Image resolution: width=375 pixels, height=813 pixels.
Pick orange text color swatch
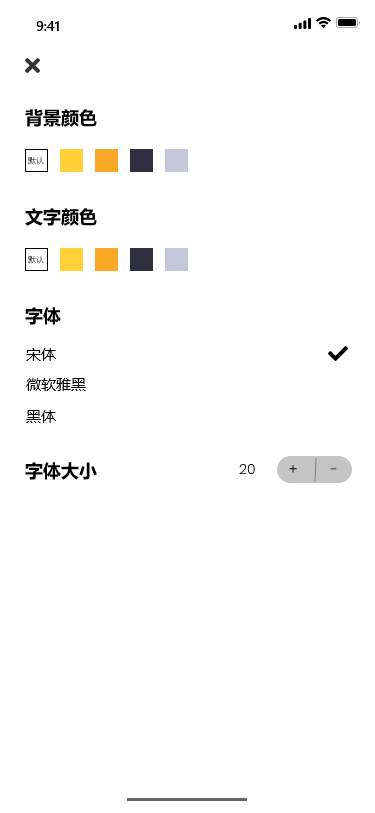click(x=106, y=259)
